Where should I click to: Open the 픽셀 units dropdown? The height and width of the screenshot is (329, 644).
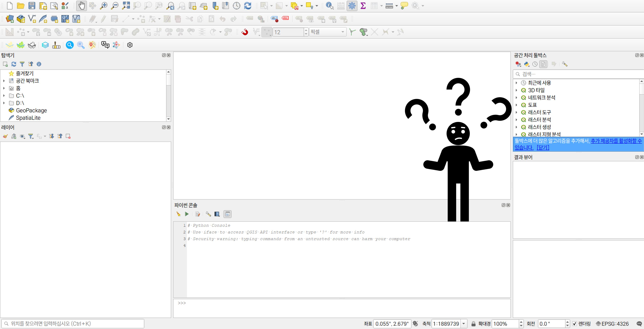click(x=327, y=32)
